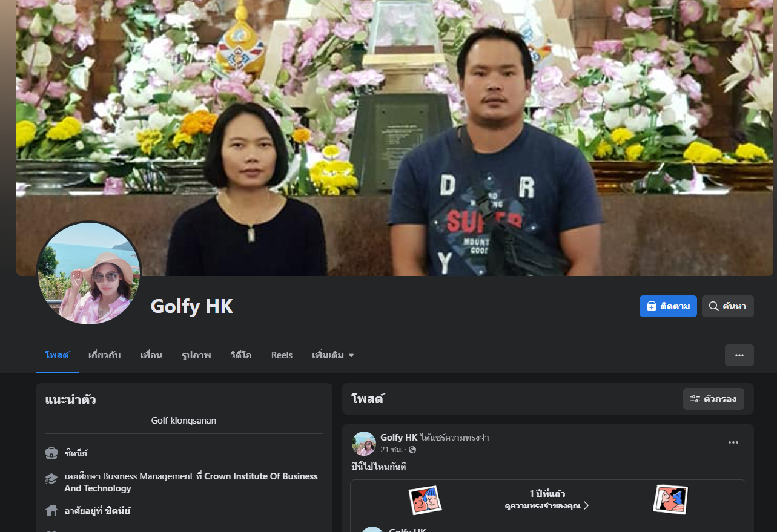Click the Golfy HK author name on post
Image resolution: width=777 pixels, height=532 pixels.
coord(398,437)
